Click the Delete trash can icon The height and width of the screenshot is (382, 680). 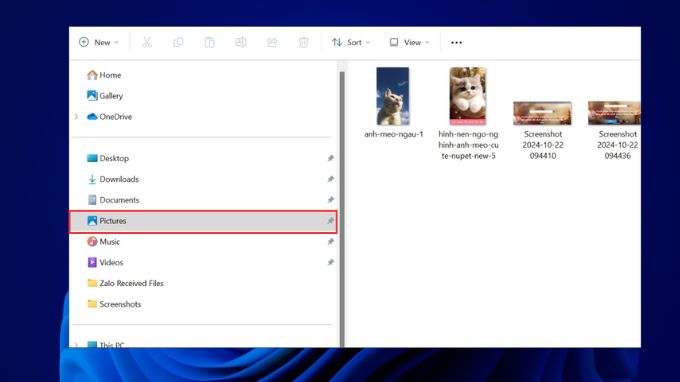[x=303, y=42]
